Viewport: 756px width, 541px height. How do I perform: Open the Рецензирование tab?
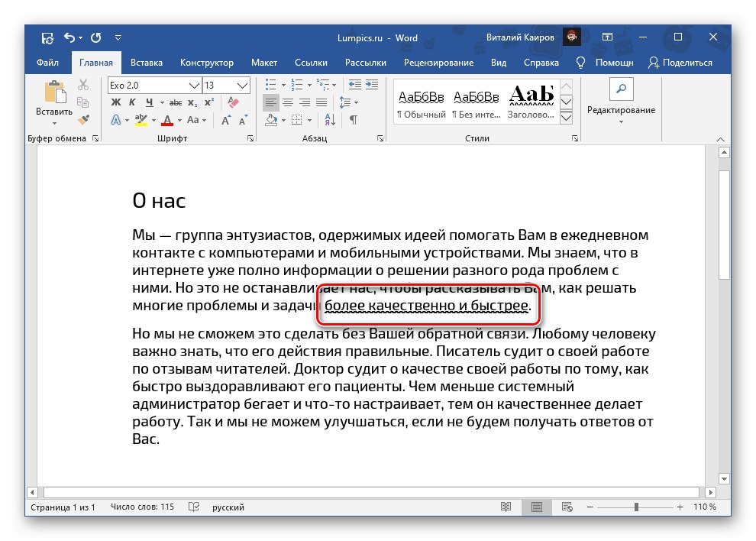tap(438, 63)
